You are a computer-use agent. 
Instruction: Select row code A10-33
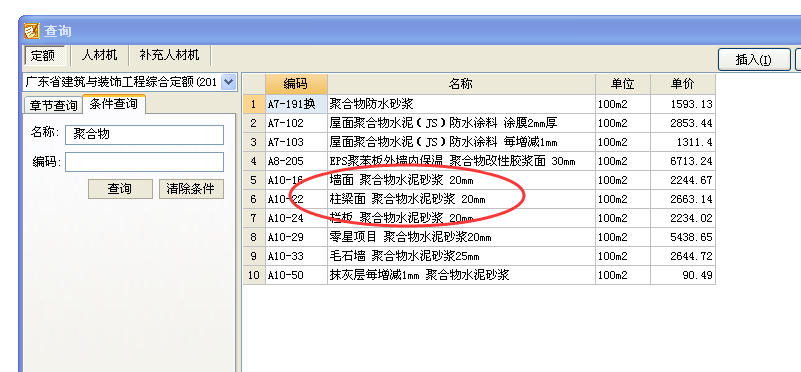(296, 256)
